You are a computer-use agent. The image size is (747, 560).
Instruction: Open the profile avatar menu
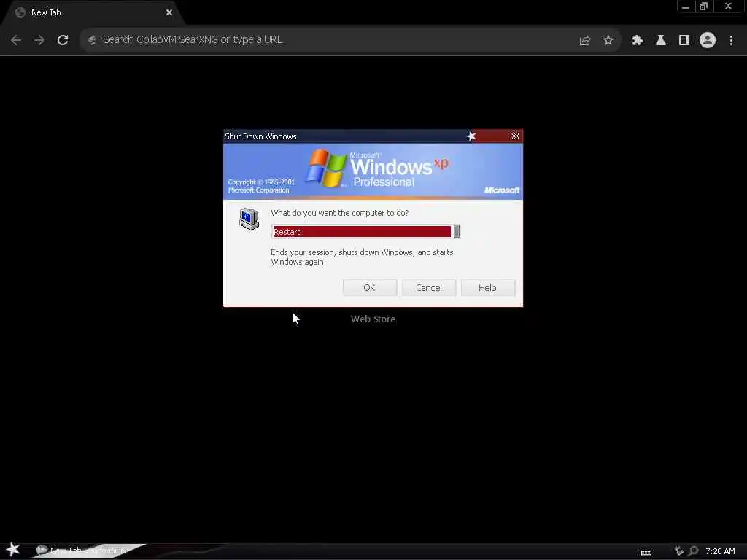coord(708,41)
